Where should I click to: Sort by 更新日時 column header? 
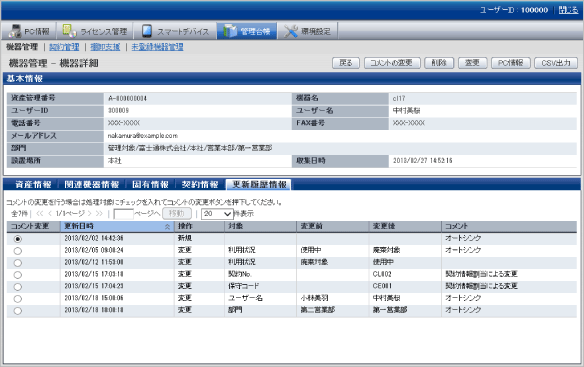(117, 227)
